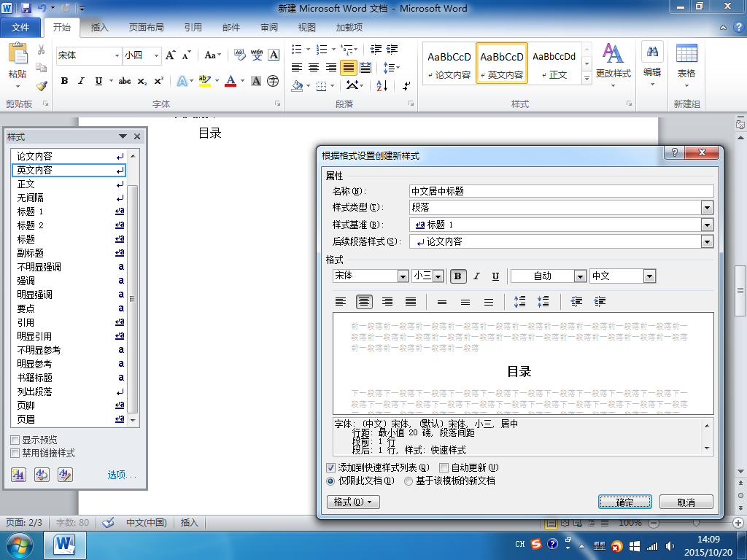Viewport: 747px width, 560px height.
Task: Select center alignment in the style dialog
Action: coord(364,301)
